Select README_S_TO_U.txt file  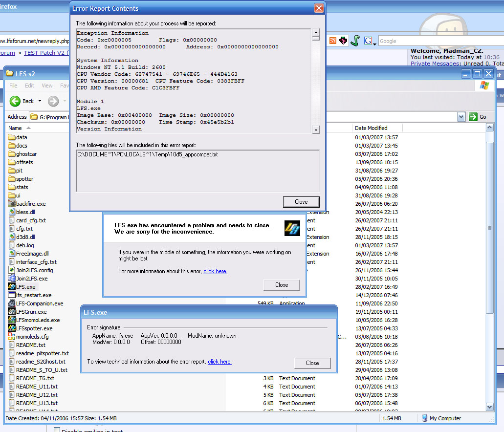[38, 370]
